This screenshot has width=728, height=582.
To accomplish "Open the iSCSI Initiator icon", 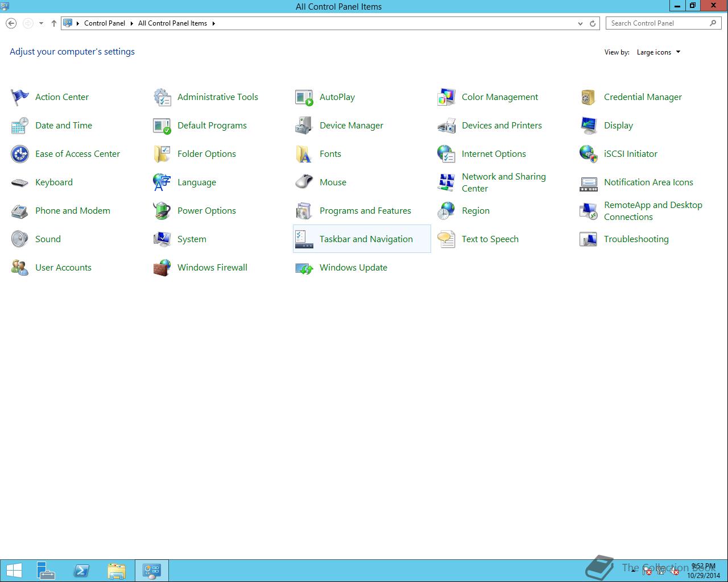I will click(589, 154).
